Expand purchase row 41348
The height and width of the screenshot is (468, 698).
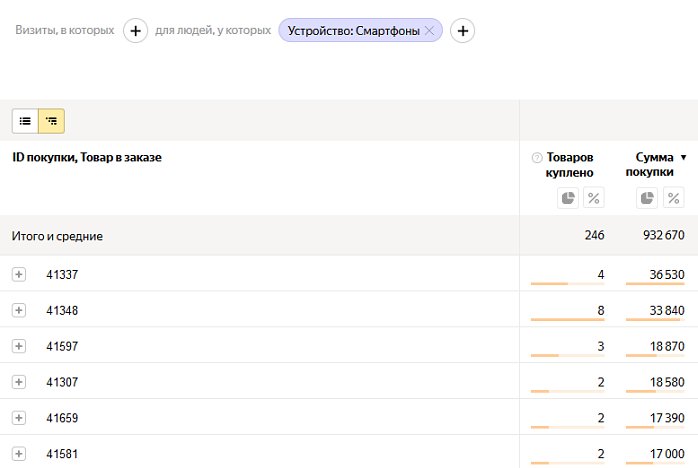18,310
